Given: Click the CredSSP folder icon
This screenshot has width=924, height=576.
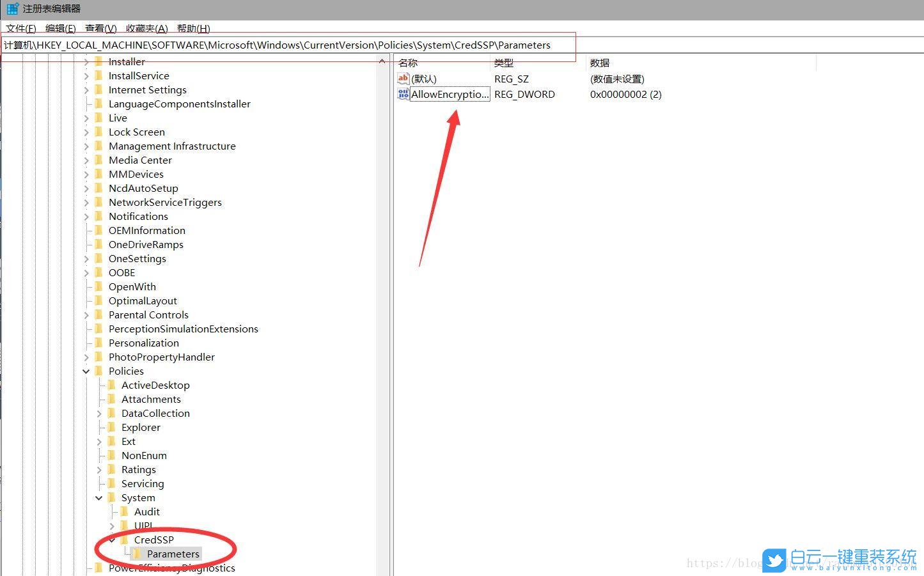Looking at the screenshot, I should (x=124, y=540).
